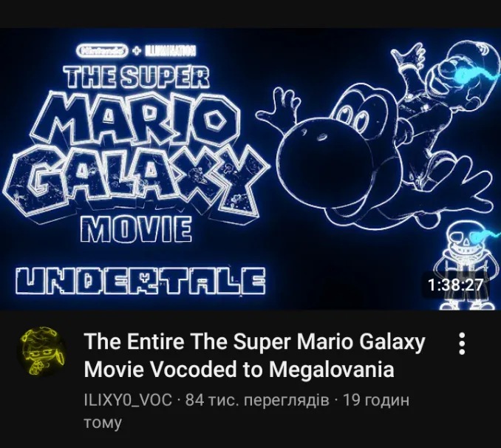
Task: Open the video via its title text
Action: tap(254, 355)
